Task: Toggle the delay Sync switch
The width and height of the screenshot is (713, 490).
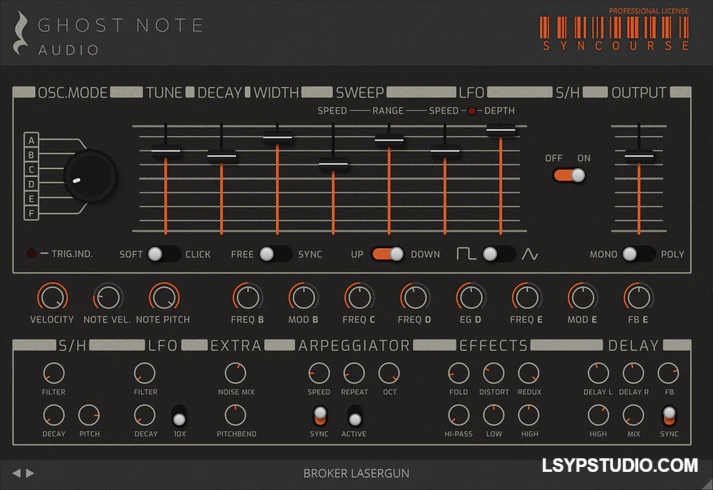Action: (x=669, y=415)
